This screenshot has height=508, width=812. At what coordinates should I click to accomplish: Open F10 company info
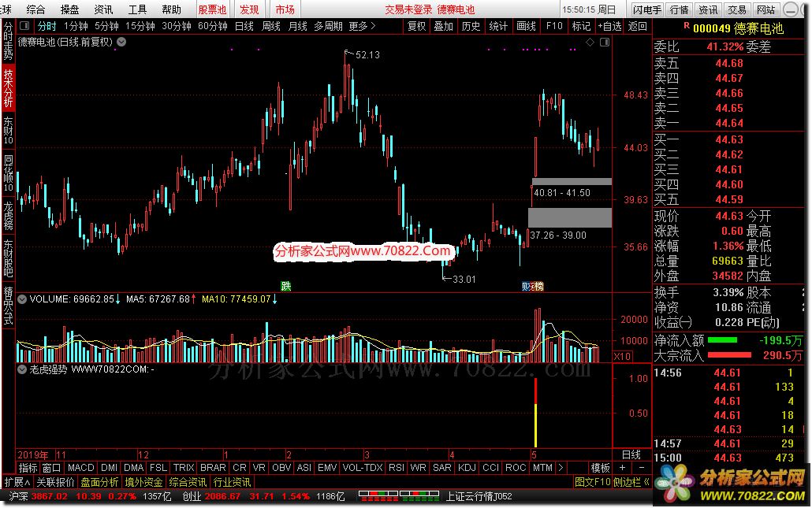pos(554,26)
